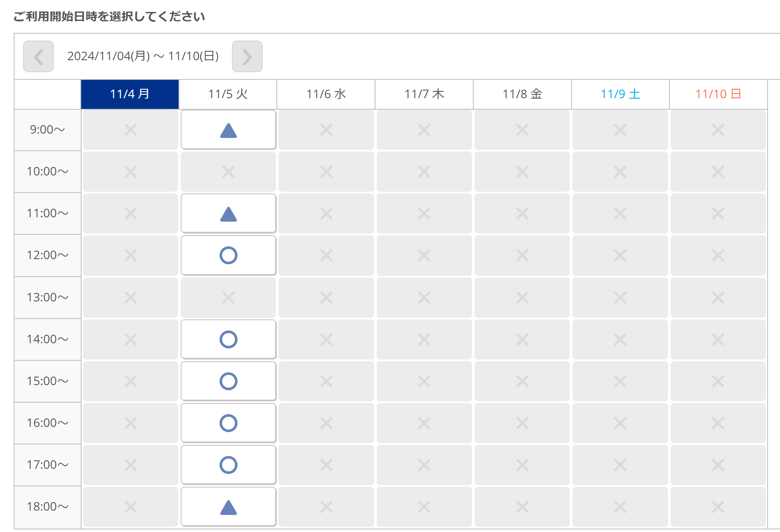Click the 12:00～ time row label

point(47,255)
